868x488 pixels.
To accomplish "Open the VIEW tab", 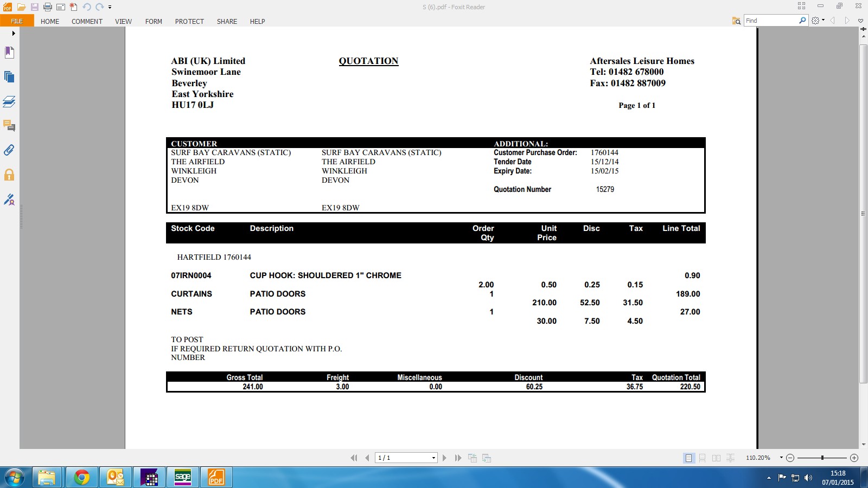I will point(123,21).
